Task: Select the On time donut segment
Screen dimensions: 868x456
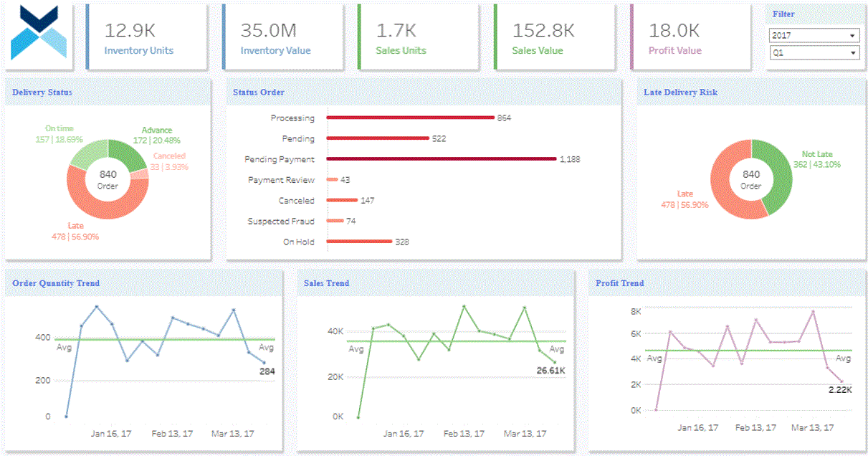Action: [87, 153]
